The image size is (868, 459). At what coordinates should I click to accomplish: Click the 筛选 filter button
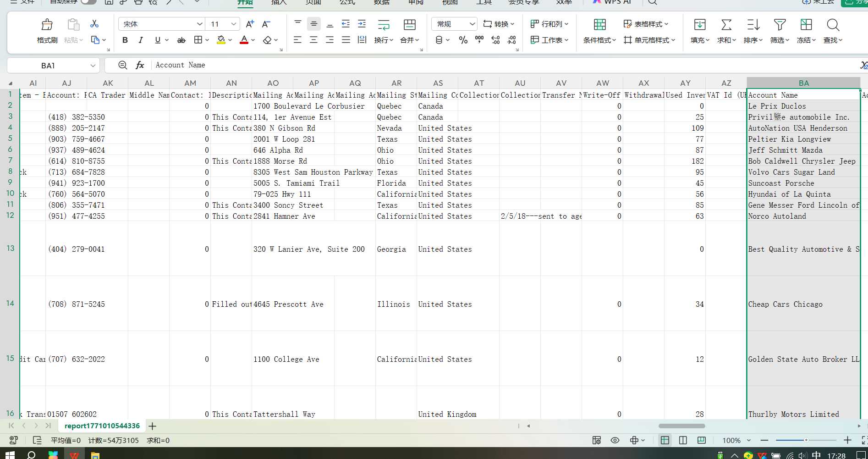pos(780,31)
